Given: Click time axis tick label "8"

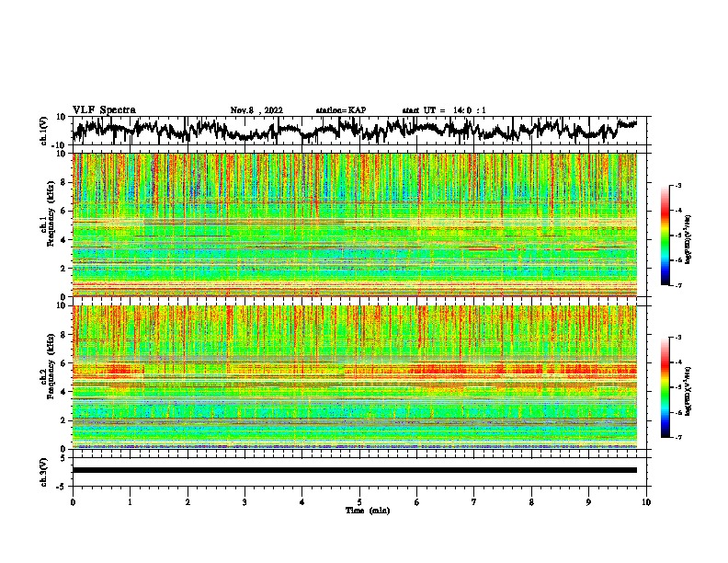Looking at the screenshot, I should click(x=531, y=502).
